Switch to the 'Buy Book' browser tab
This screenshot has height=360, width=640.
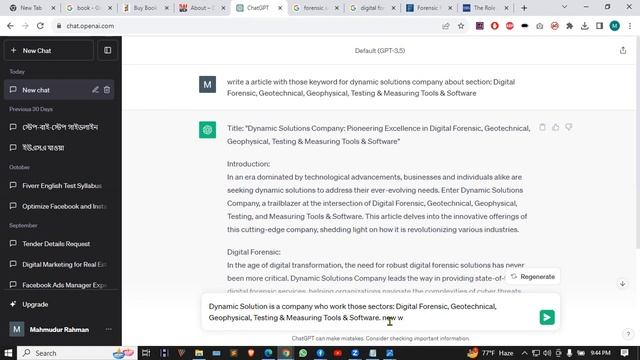coord(145,8)
